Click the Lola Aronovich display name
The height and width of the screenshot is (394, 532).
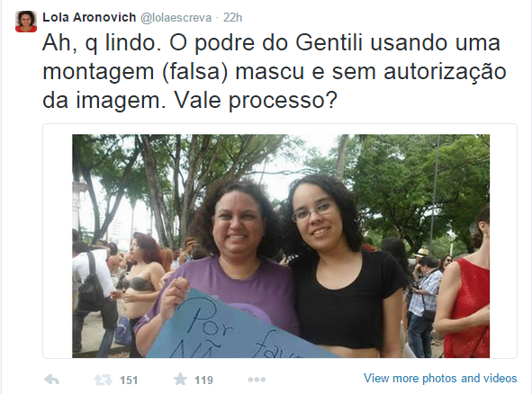point(89,17)
